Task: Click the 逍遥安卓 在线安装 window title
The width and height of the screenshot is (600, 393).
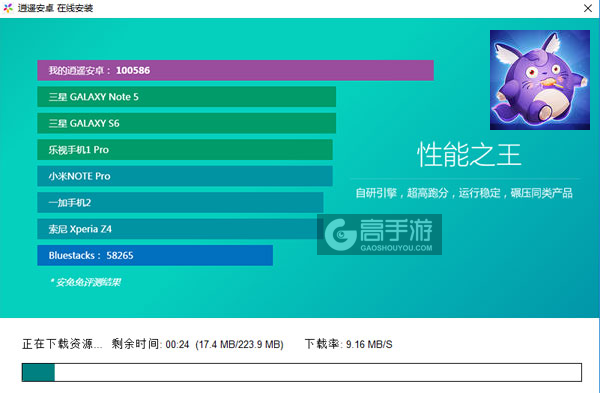Action: (55, 8)
